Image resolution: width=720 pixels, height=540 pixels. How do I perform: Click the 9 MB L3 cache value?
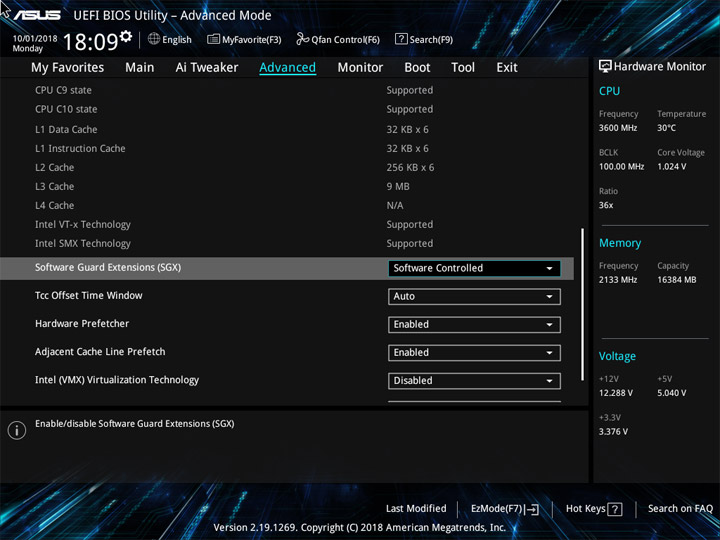pos(398,186)
